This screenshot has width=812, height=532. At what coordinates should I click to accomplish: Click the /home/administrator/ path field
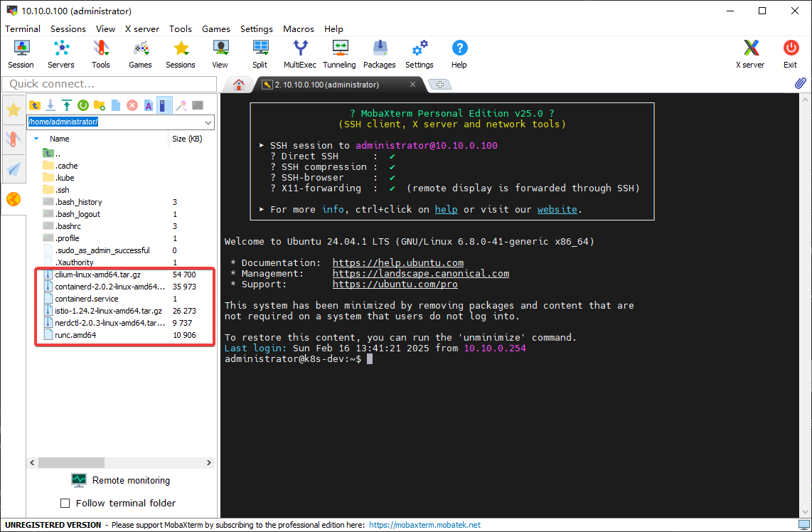pyautogui.click(x=115, y=122)
